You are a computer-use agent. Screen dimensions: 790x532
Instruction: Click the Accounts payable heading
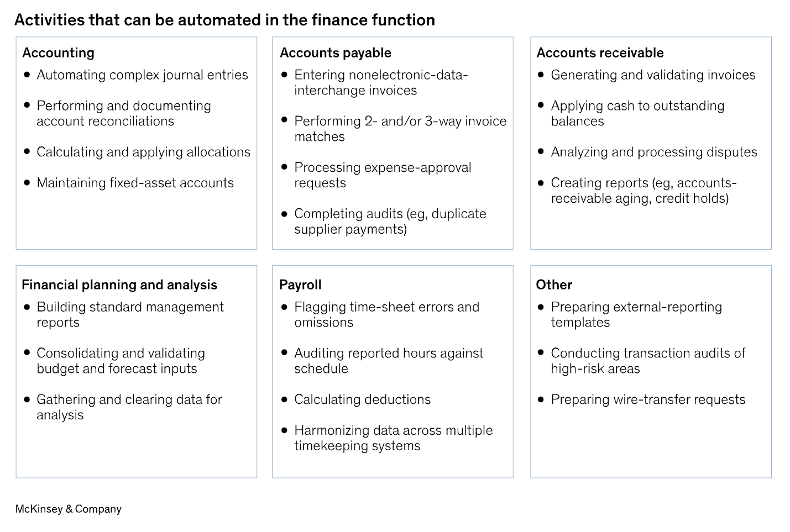tap(335, 53)
